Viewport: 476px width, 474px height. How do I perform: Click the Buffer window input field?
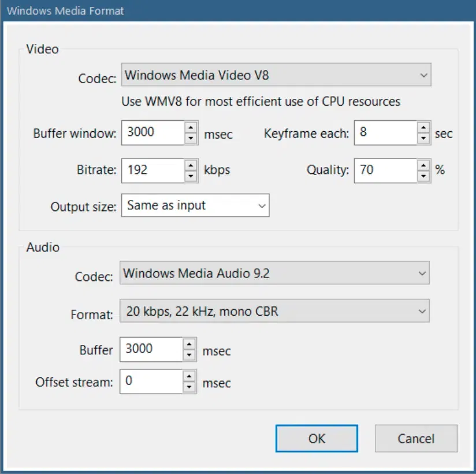coord(153,132)
